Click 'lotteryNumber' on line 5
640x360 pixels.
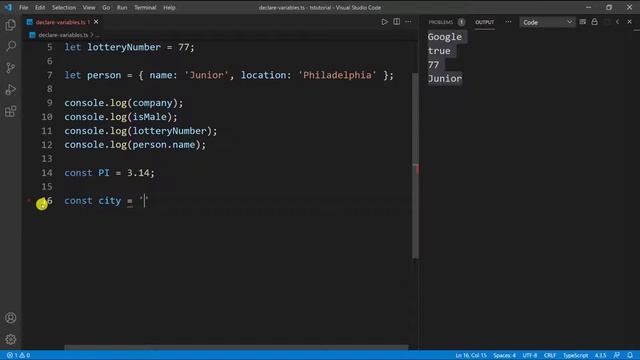pos(124,47)
